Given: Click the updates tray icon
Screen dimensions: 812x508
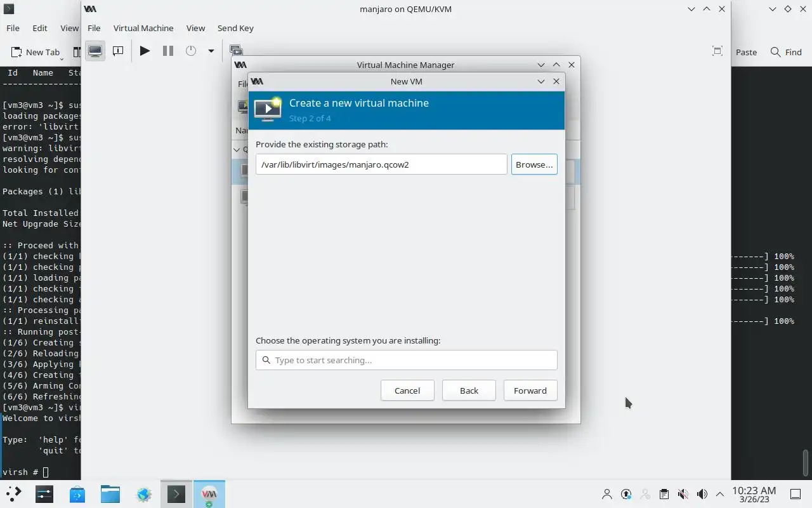Looking at the screenshot, I should click(626, 494).
